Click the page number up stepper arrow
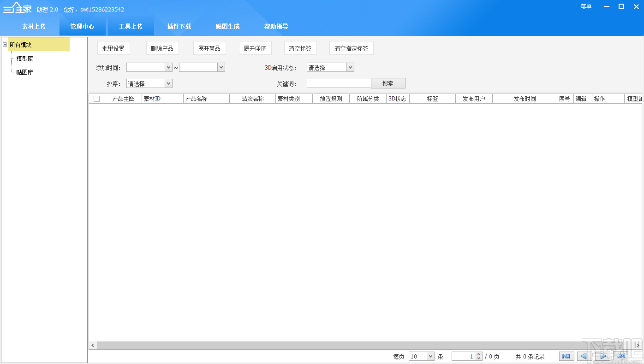The image size is (644, 364). coord(478,354)
